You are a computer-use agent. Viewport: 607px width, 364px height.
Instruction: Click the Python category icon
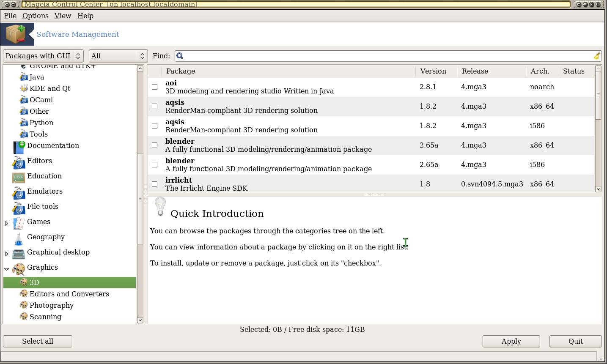coord(24,123)
